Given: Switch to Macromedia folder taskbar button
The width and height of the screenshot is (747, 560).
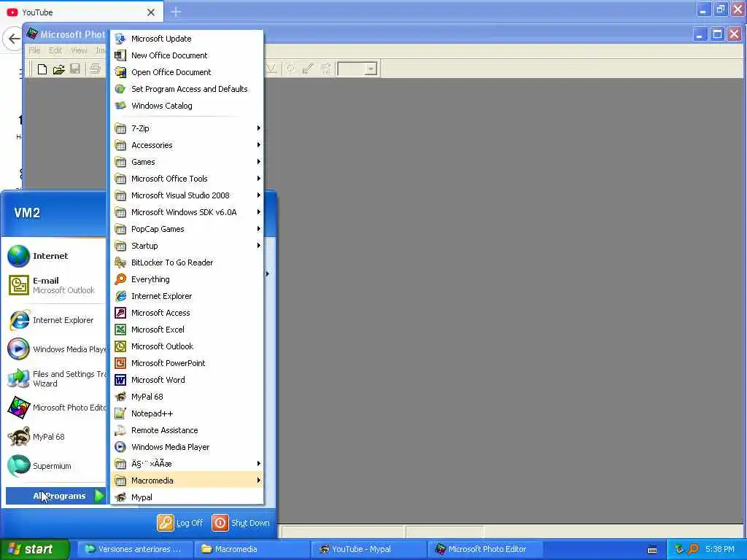Looking at the screenshot, I should click(252, 549).
